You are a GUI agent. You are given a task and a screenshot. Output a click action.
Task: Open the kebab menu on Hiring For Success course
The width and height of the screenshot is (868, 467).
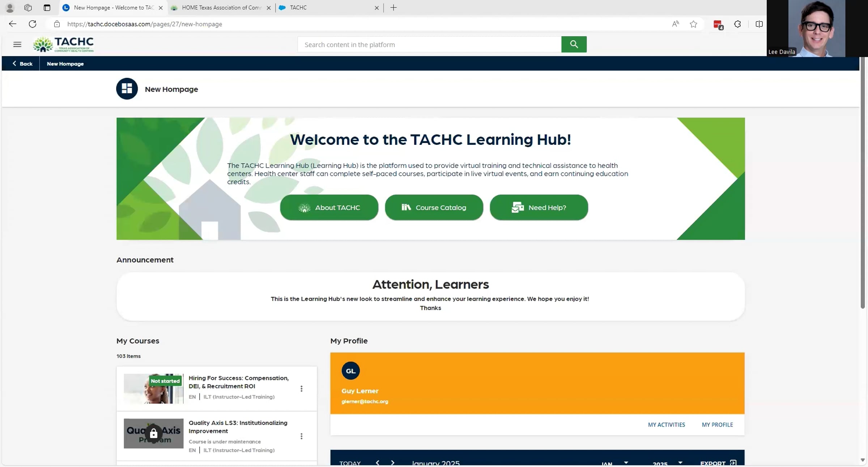tap(302, 389)
